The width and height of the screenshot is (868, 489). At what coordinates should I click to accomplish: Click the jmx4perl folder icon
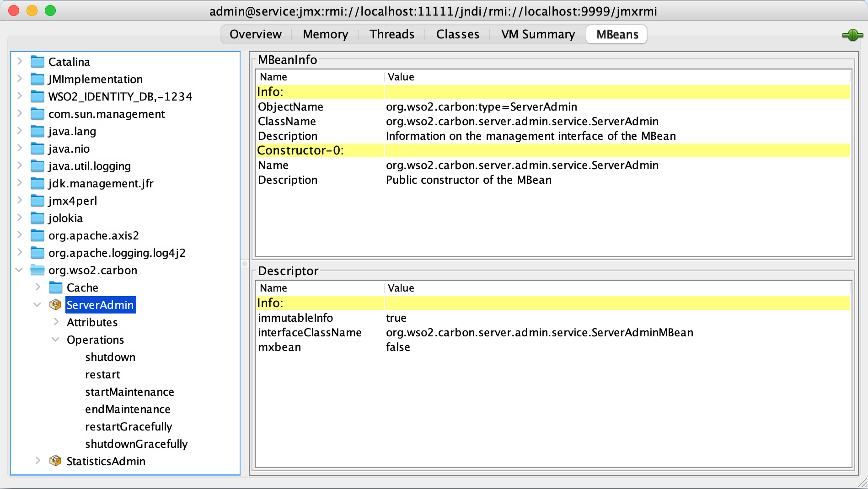[38, 201]
